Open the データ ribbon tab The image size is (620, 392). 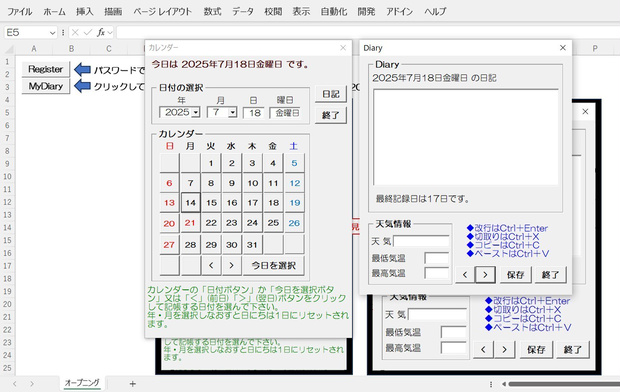coord(243,12)
